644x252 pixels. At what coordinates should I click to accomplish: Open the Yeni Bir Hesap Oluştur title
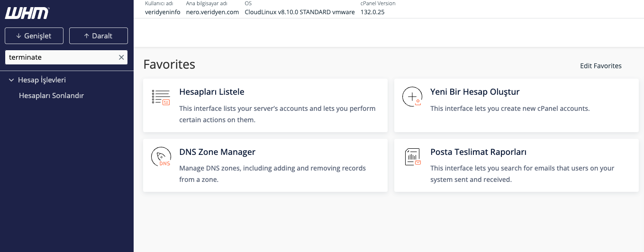(475, 92)
